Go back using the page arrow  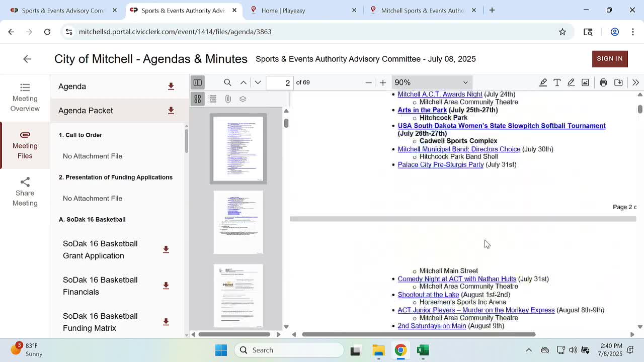tap(27, 59)
